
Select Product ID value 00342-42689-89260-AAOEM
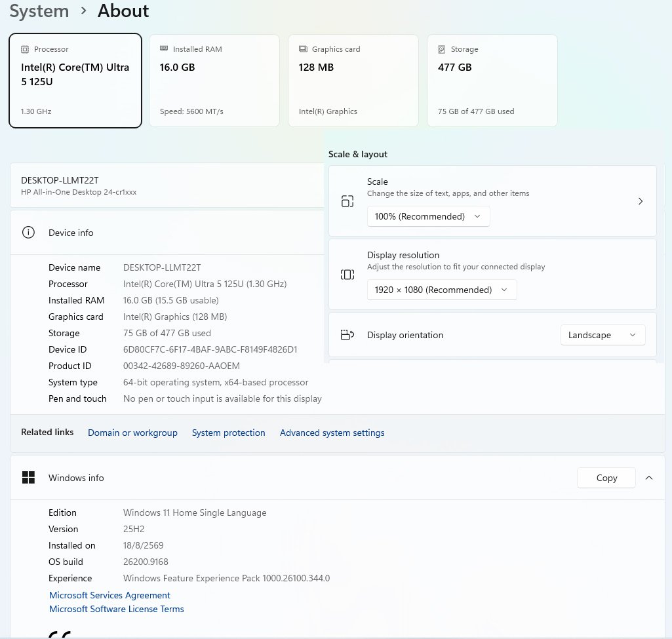182,366
